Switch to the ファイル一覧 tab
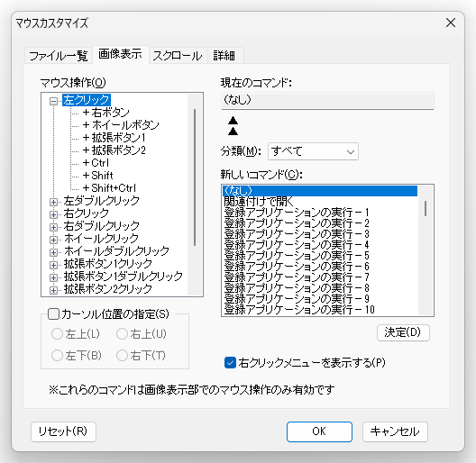Image resolution: width=476 pixels, height=463 pixels. (59, 56)
